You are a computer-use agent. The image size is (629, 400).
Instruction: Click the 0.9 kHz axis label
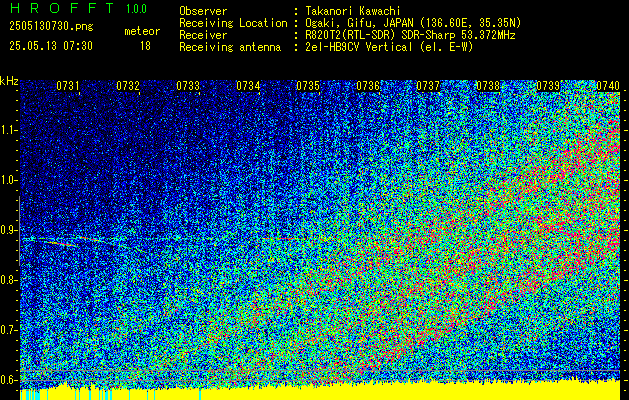[8, 230]
